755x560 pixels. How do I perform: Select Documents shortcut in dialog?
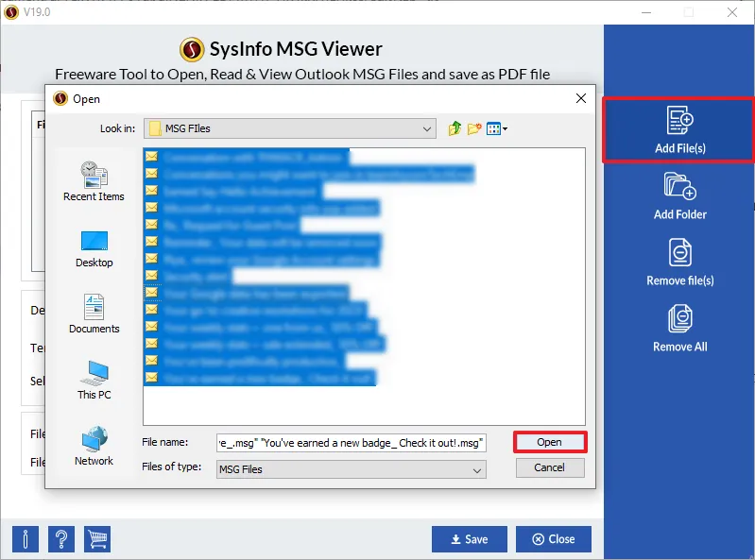pos(94,314)
